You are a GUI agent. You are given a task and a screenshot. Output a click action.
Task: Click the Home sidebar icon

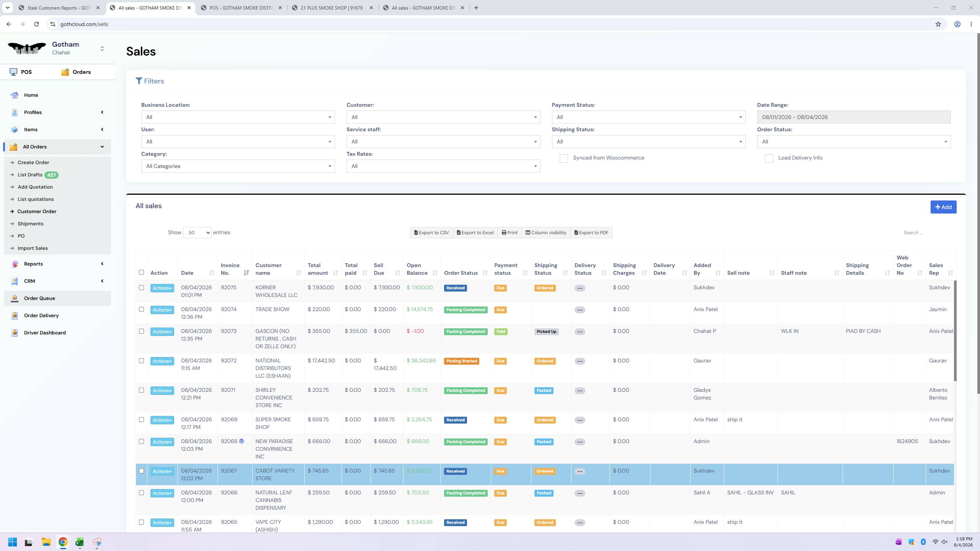(15, 95)
